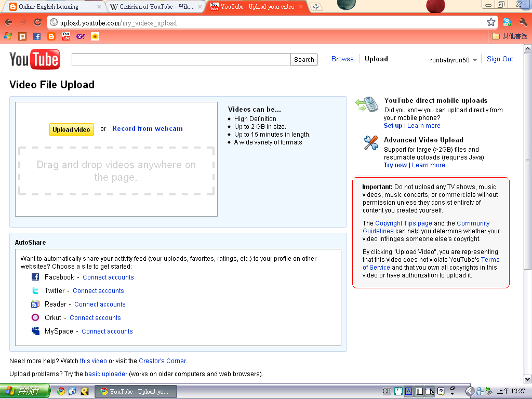Viewport: 532px width, 399px height.
Task: Click the YouTube logo
Action: (x=35, y=59)
